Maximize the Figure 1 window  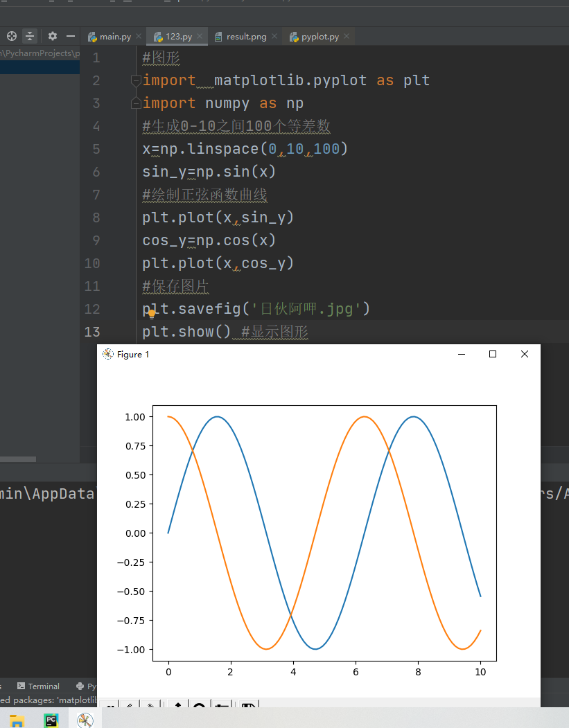tap(493, 354)
